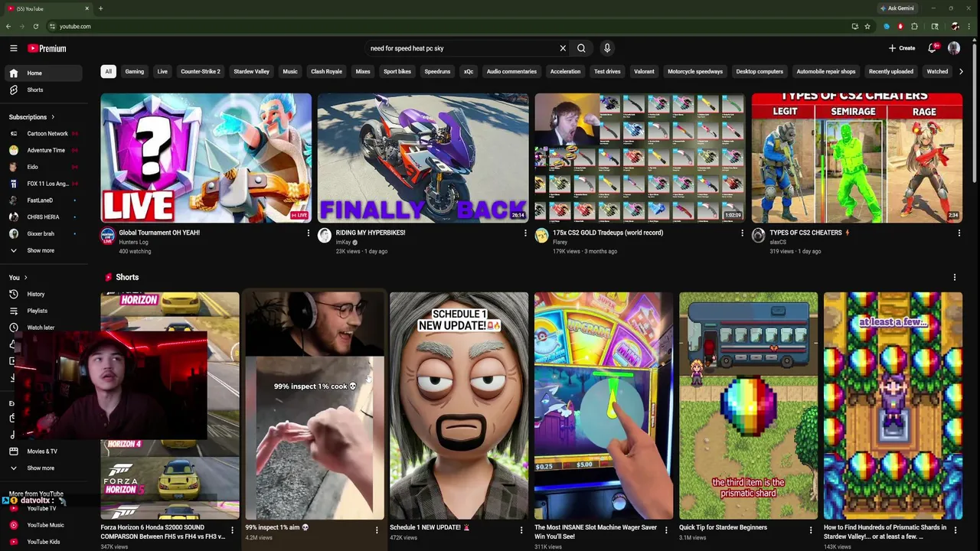Open Flarey channel avatar
Image resolution: width=980 pixels, height=551 pixels.
[x=541, y=236]
